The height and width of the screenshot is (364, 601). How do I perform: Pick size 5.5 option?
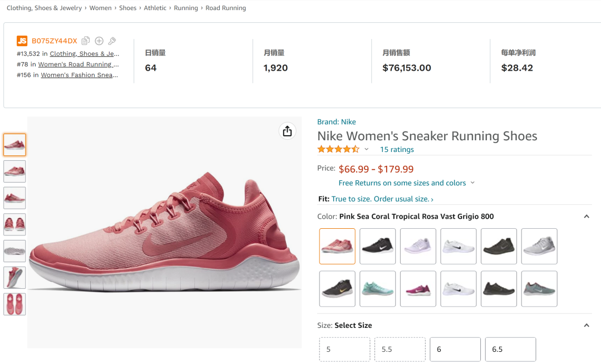[400, 349]
